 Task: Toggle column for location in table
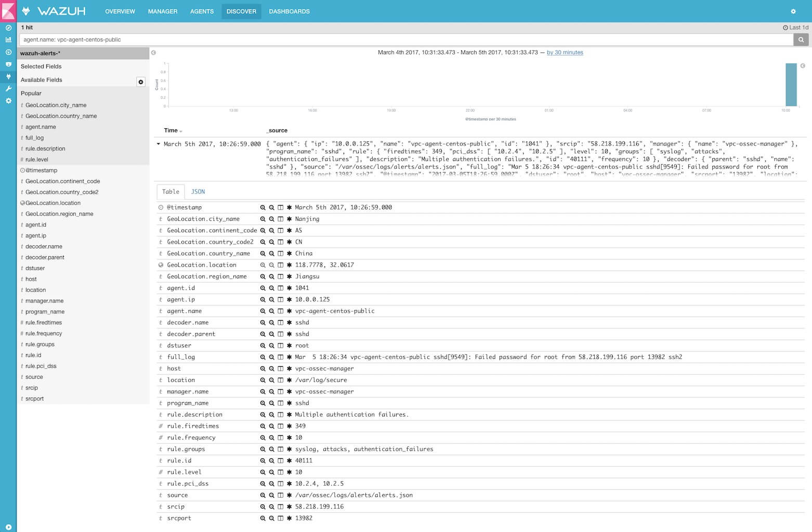click(280, 380)
